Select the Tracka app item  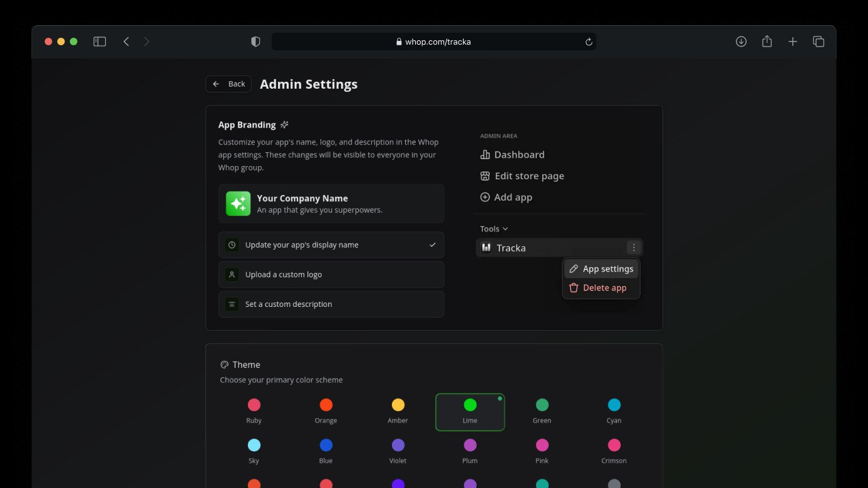(x=559, y=248)
